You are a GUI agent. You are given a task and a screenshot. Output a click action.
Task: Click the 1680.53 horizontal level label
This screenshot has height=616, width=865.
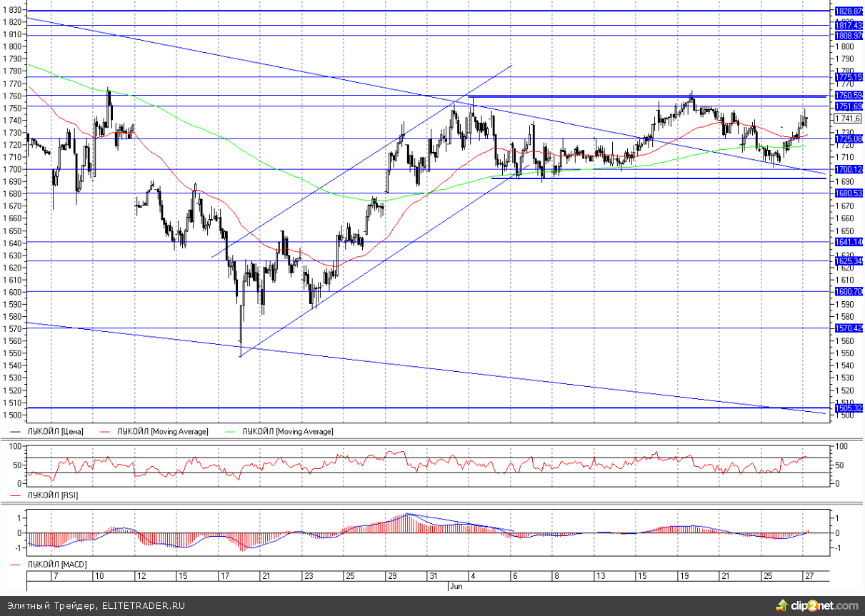(849, 193)
